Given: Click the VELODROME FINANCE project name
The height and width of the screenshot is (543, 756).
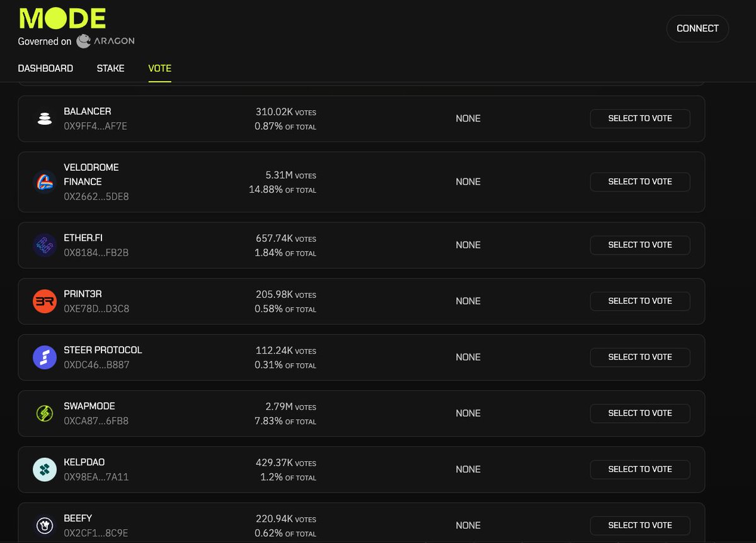Looking at the screenshot, I should 91,174.
